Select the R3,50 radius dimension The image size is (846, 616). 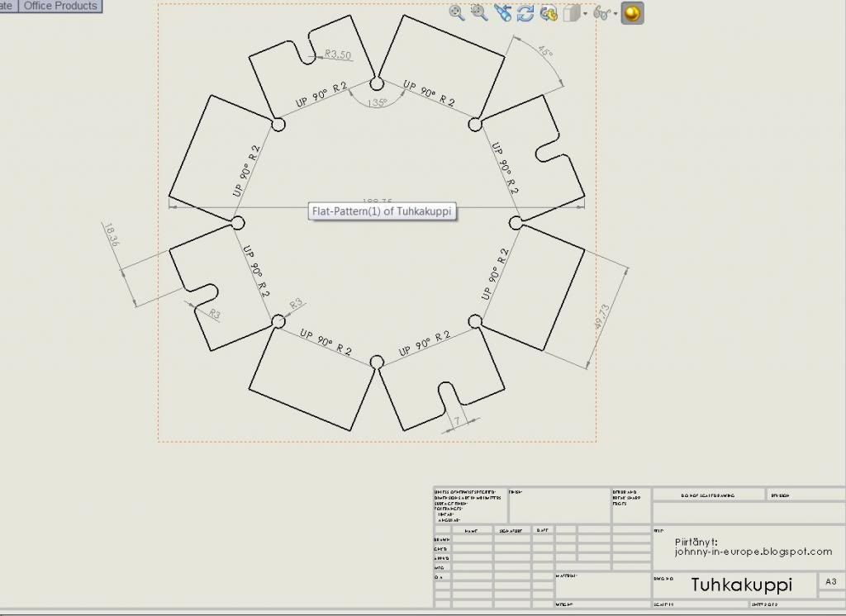point(338,54)
